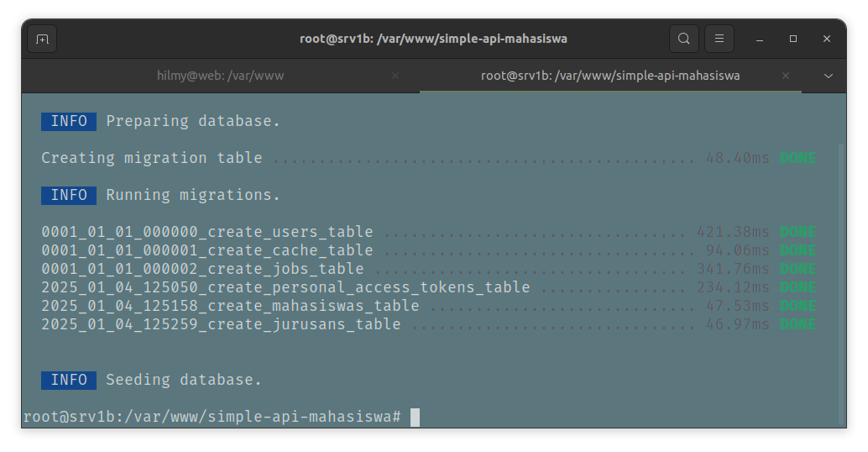Click the text 'Creating migration table'

(152, 159)
